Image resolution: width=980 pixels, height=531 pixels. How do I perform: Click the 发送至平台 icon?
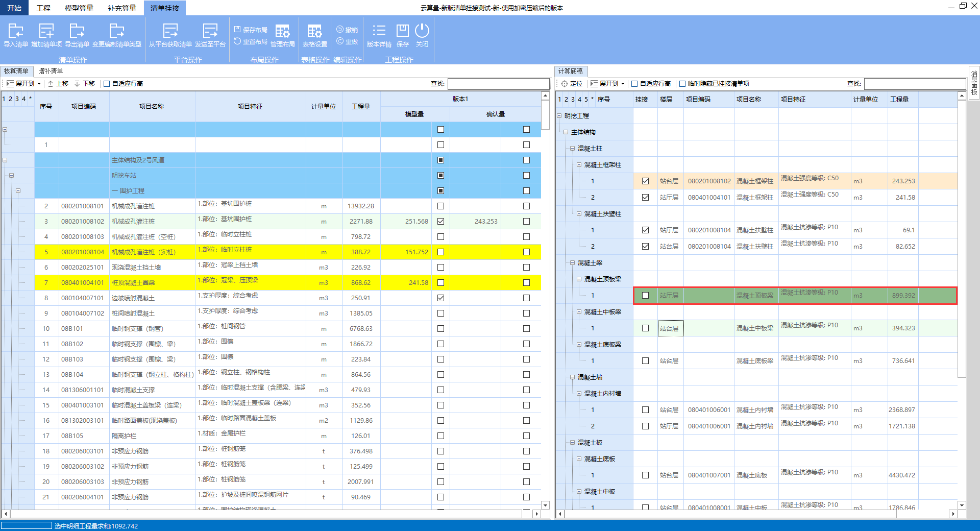pos(210,31)
